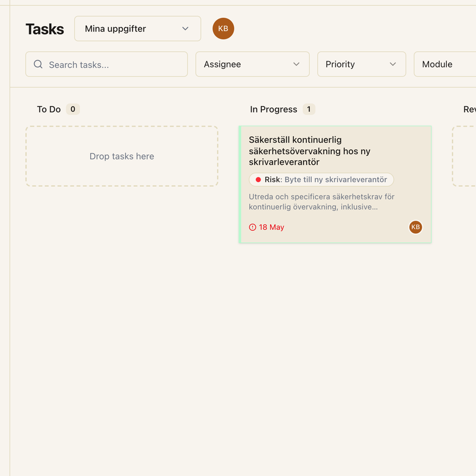Click the To Do count badge 0
Screen dimensions: 476x476
tap(73, 109)
